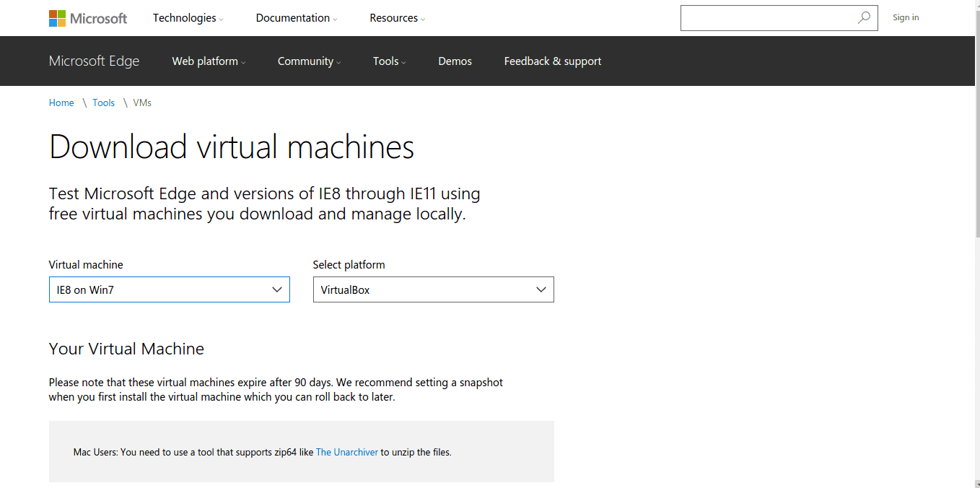
Task: Expand the Tools navigation menu
Action: (389, 61)
